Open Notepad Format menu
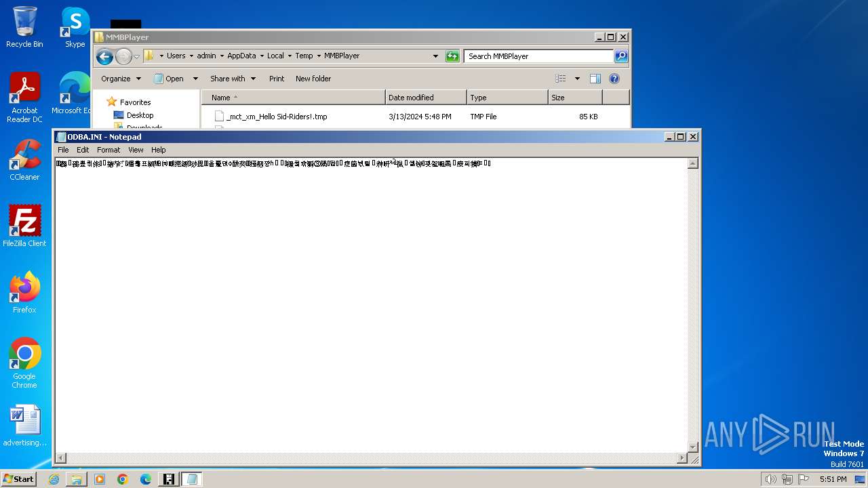The image size is (868, 488). 108,150
